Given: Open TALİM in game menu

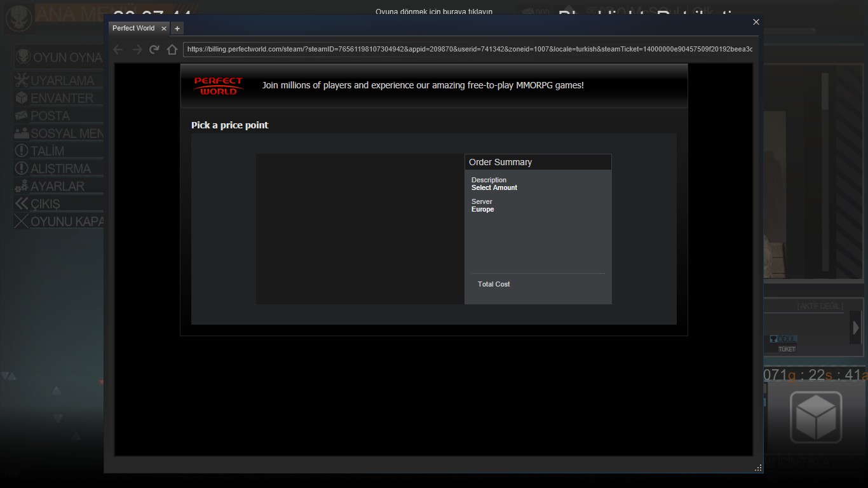Looking at the screenshot, I should point(58,151).
